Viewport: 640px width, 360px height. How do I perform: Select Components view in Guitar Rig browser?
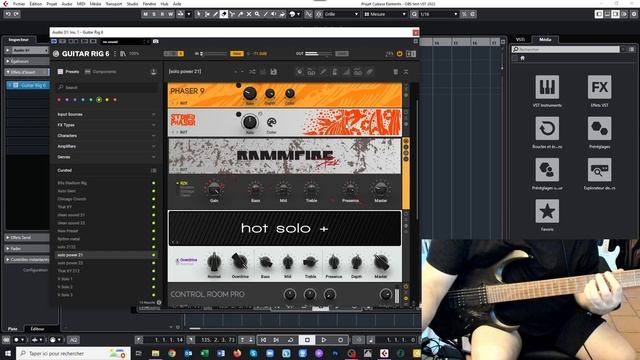[x=100, y=72]
